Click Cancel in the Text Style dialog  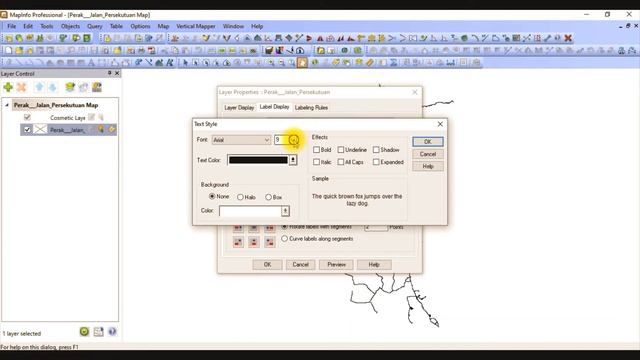click(428, 154)
